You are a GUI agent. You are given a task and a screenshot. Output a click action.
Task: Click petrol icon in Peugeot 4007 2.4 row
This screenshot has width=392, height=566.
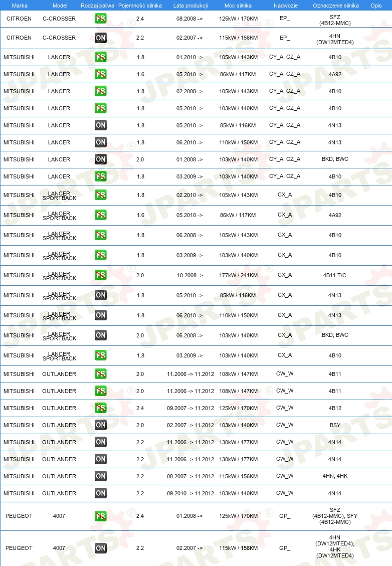[100, 516]
